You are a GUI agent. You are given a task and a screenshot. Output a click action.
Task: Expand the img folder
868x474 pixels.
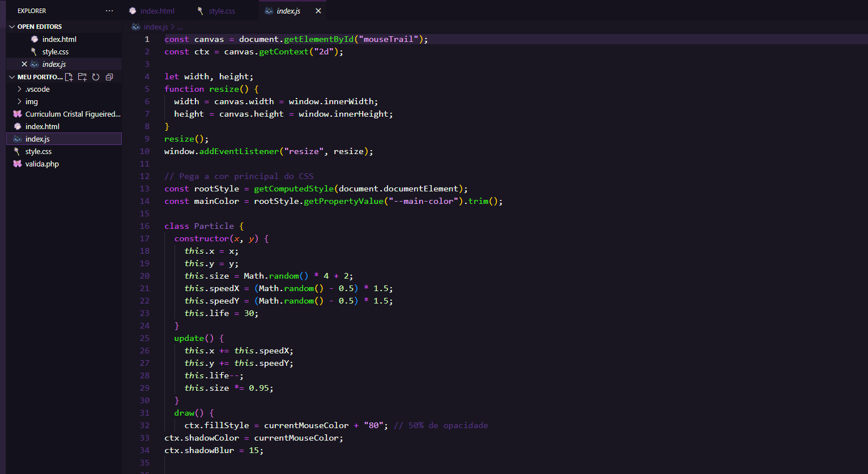[x=64, y=101]
